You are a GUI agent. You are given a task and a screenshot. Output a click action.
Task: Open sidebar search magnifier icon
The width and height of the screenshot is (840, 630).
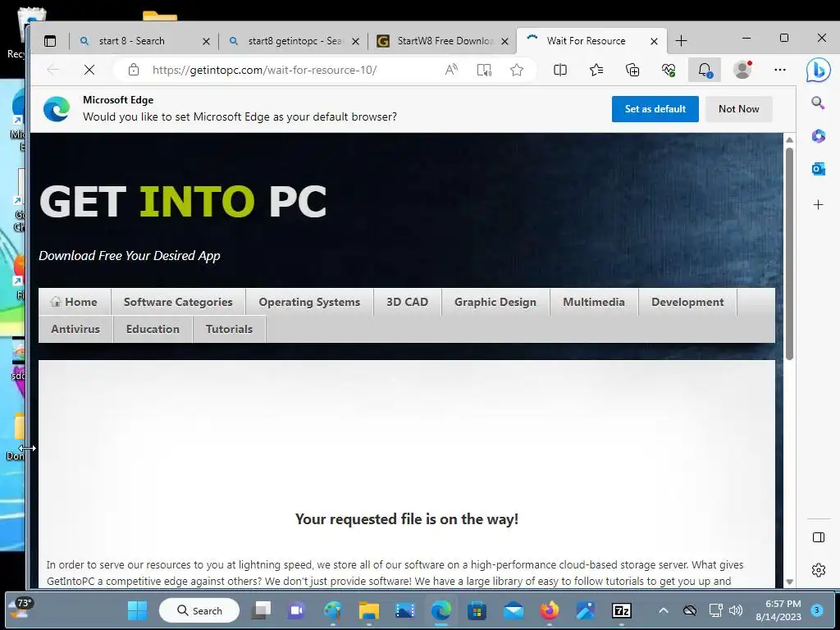[818, 103]
